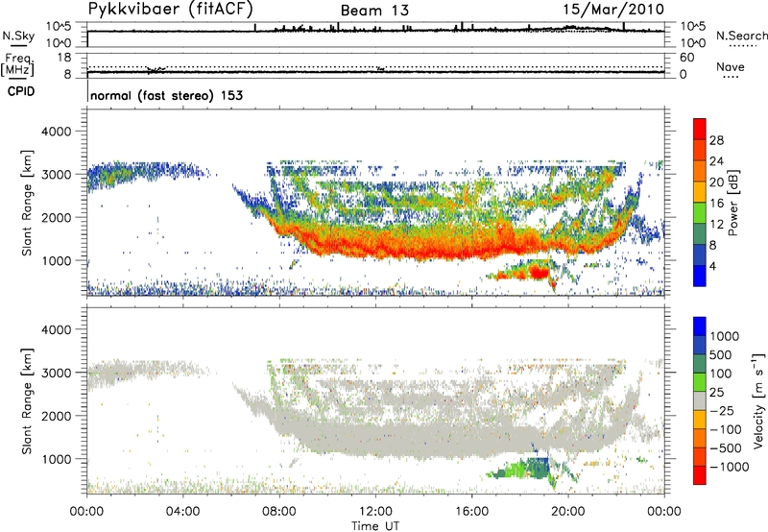This screenshot has height=532, width=768.
Task: Click the 'N.Sky' legend label
Action: point(18,36)
